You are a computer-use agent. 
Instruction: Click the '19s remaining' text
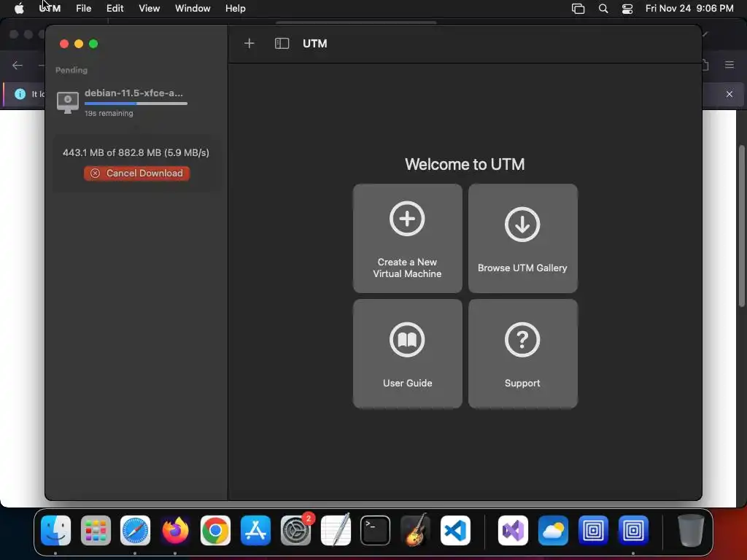(109, 113)
